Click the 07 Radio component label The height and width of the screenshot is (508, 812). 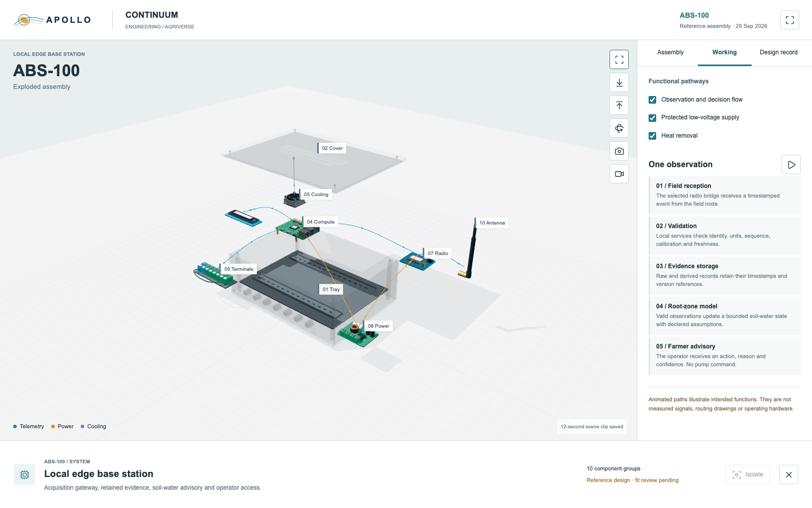coord(437,253)
